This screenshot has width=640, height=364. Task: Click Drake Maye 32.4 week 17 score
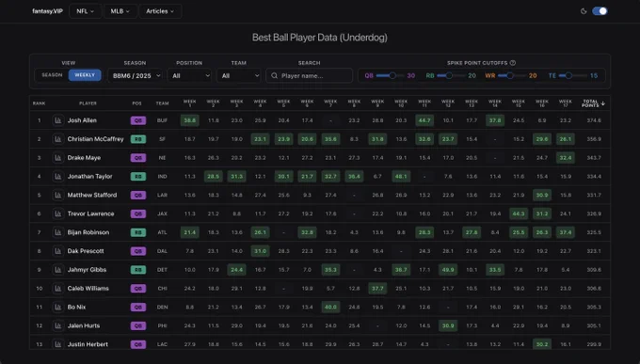[x=566, y=158]
